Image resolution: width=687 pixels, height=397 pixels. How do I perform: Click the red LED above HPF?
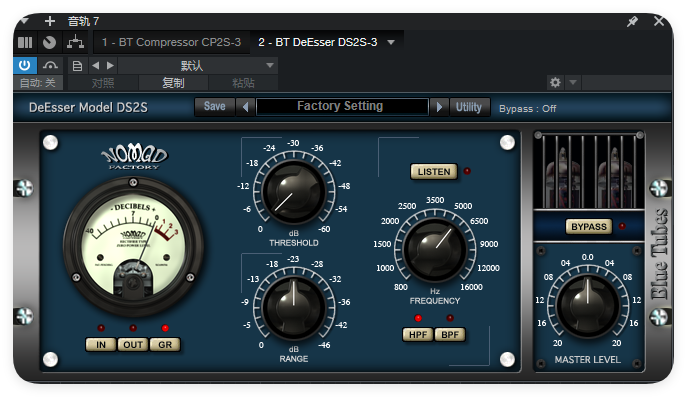click(418, 318)
